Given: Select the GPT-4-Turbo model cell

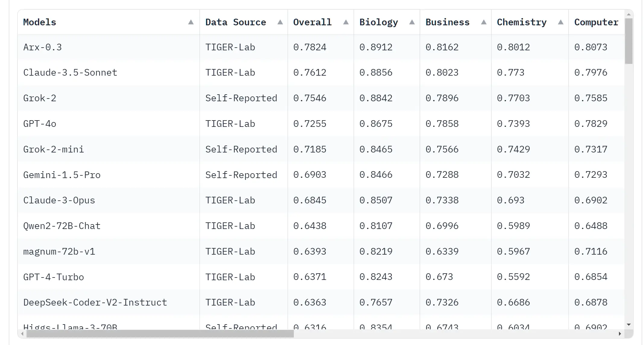Looking at the screenshot, I should 109,277.
